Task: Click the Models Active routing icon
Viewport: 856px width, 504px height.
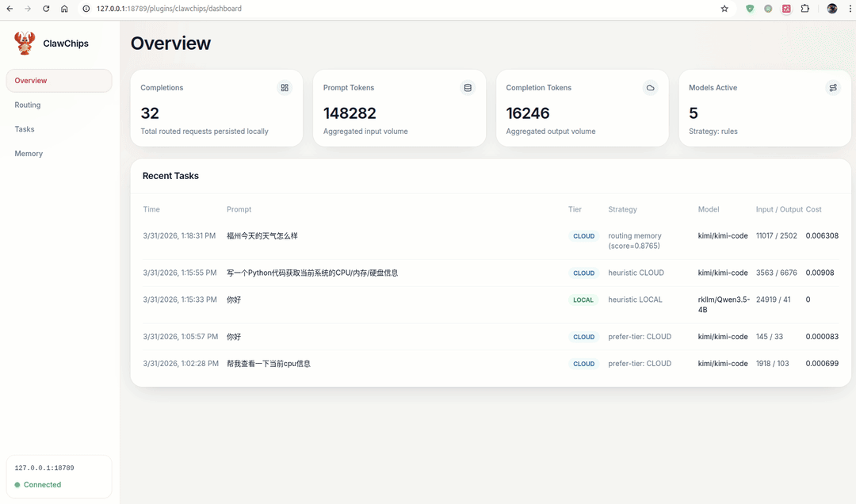Action: pyautogui.click(x=833, y=88)
